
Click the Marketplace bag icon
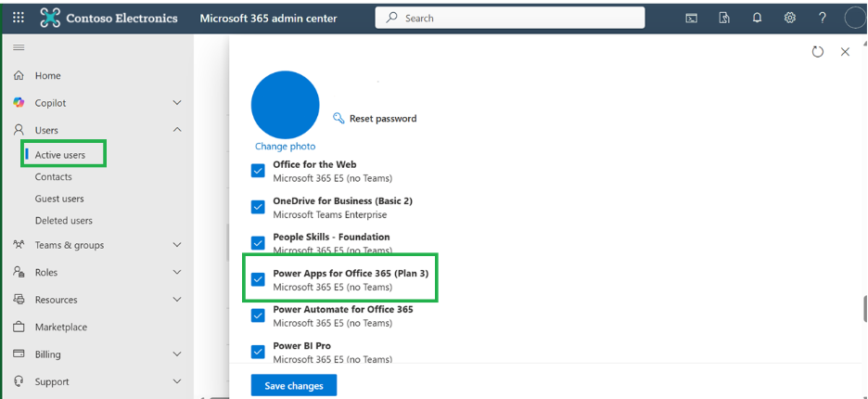(19, 327)
